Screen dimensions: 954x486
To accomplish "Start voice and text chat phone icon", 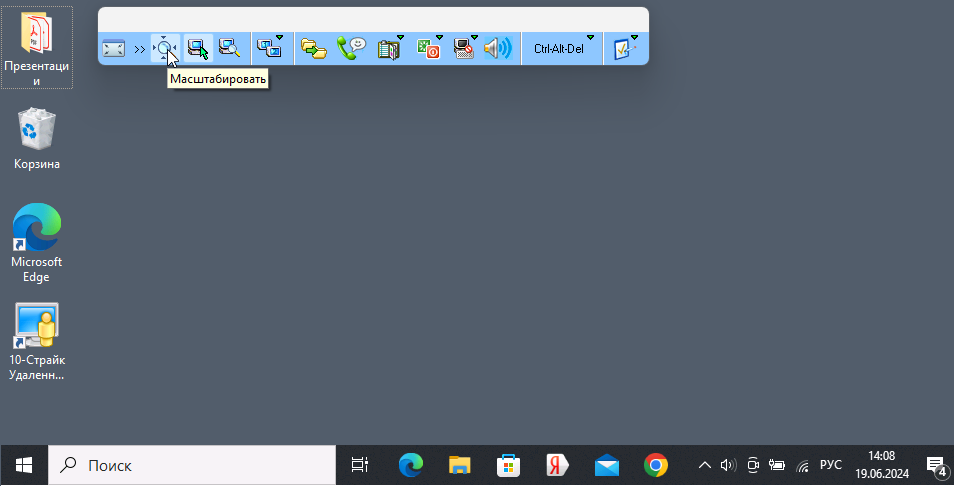I will 351,48.
